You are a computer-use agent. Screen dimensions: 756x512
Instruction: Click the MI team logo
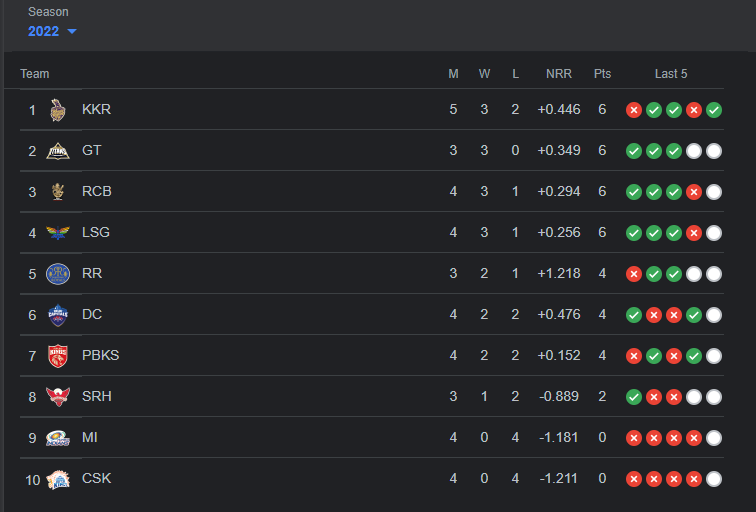pyautogui.click(x=58, y=438)
